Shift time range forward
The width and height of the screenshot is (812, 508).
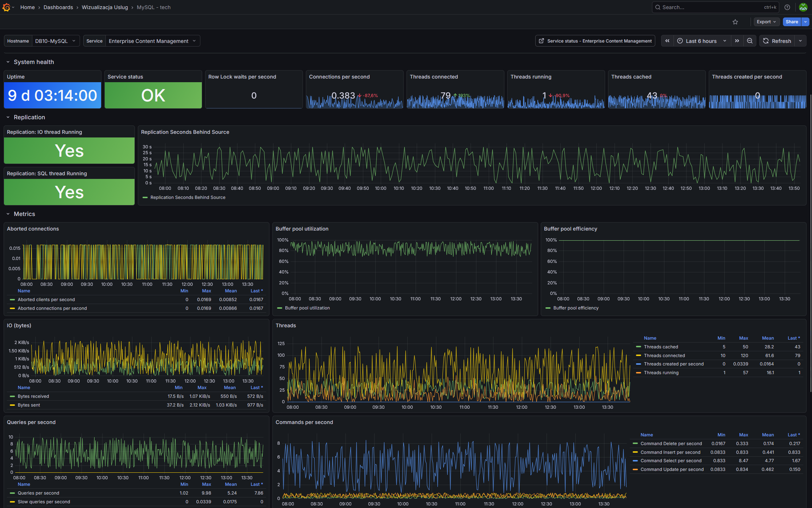click(737, 41)
